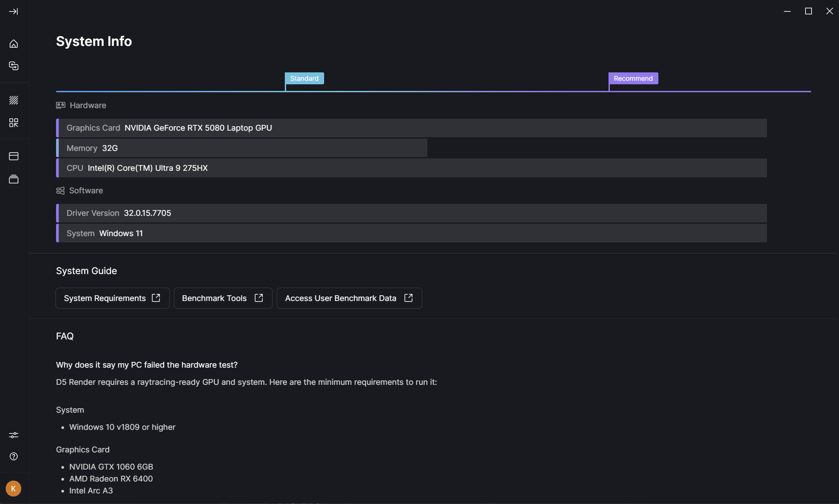Open the grid squares with arrow sidebar icon
The height and width of the screenshot is (504, 839).
[x=14, y=123]
